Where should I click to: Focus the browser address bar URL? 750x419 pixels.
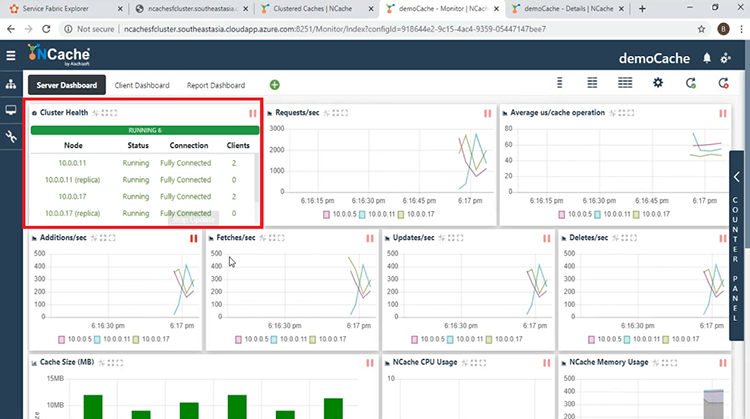pos(335,29)
